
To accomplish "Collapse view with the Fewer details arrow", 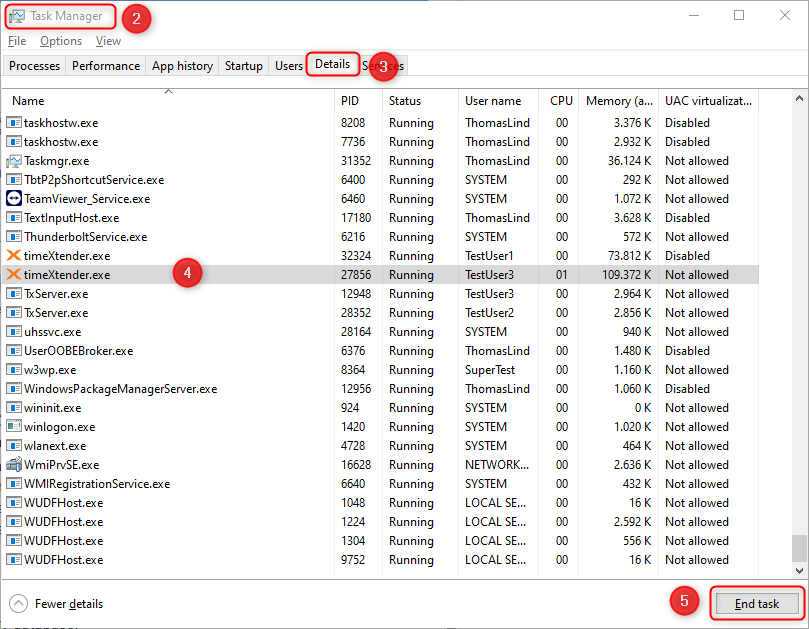I will coord(19,604).
